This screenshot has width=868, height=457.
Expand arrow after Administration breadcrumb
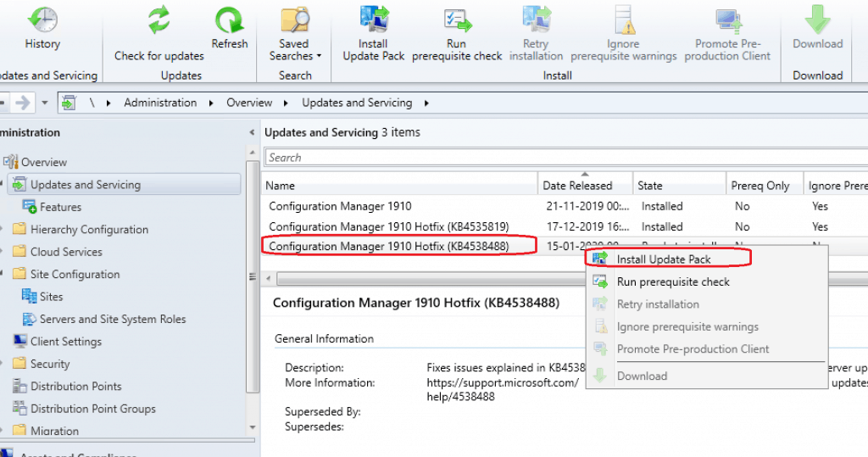coord(211,103)
